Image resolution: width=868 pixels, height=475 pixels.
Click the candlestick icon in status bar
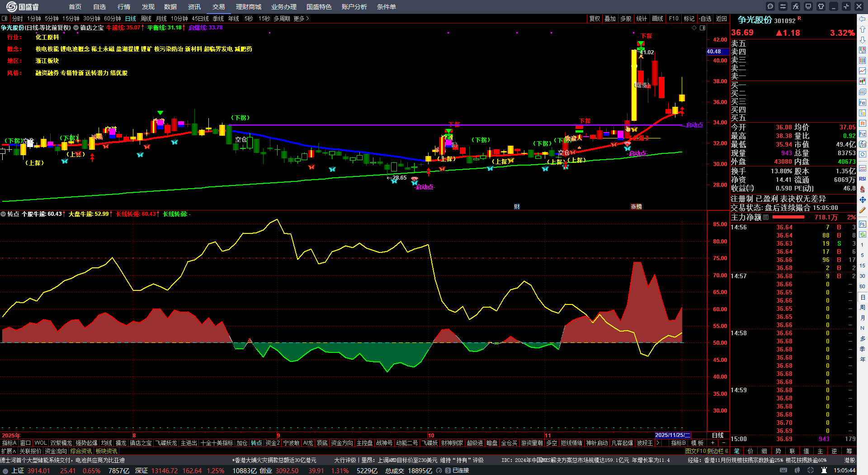point(797,470)
